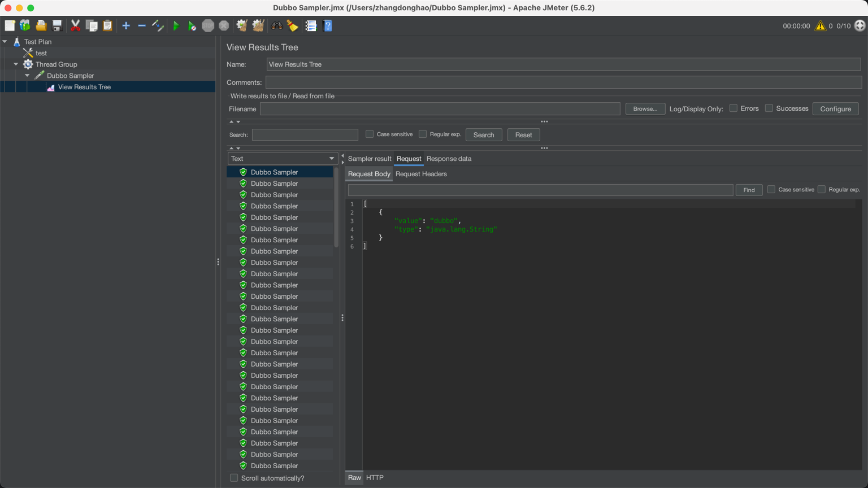Open the Templates icon in toolbar
The width and height of the screenshot is (868, 488).
(x=25, y=25)
